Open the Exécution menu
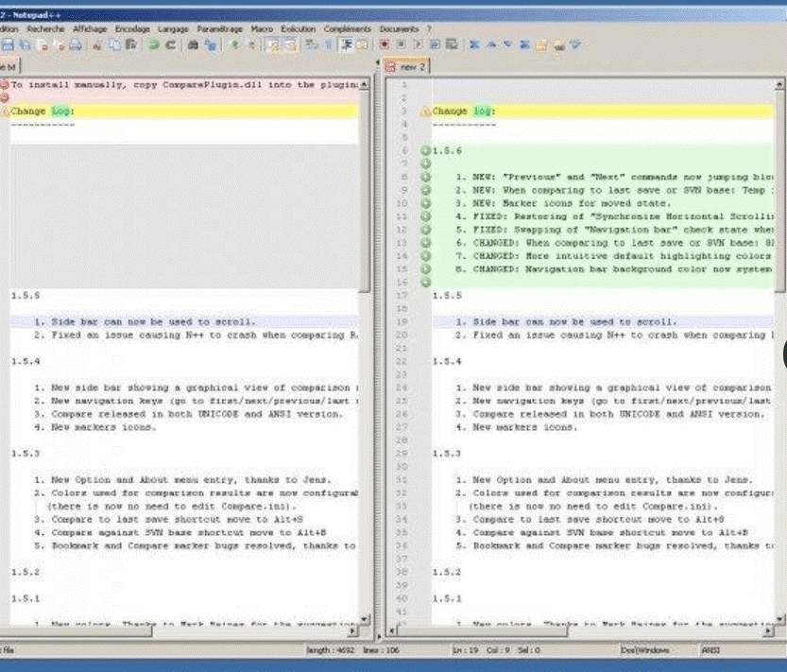This screenshot has width=787, height=672. click(x=299, y=29)
